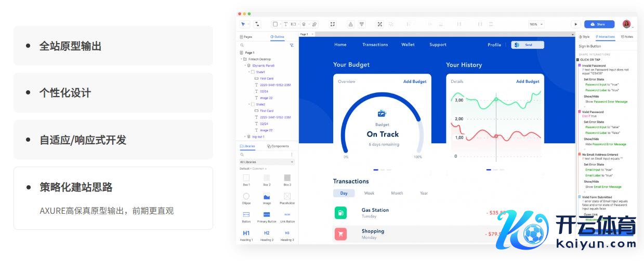Insert the Ellipse widget from library
This screenshot has height=261, width=644.
[246, 197]
